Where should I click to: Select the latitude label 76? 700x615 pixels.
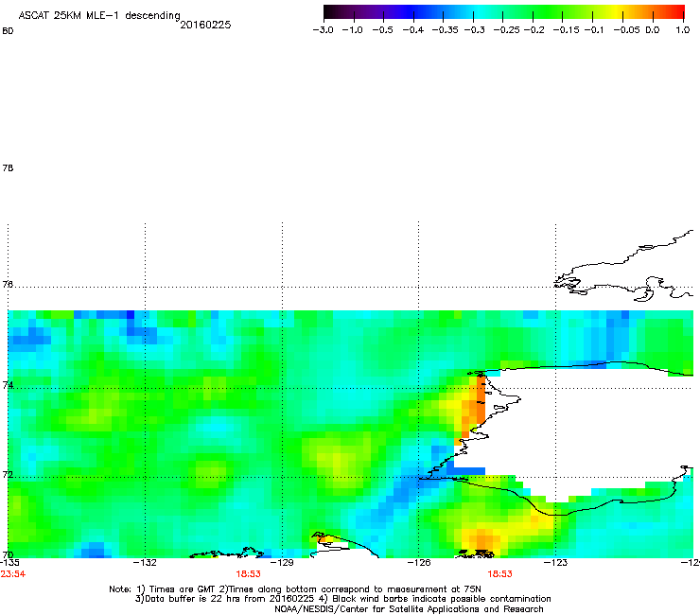pos(8,284)
